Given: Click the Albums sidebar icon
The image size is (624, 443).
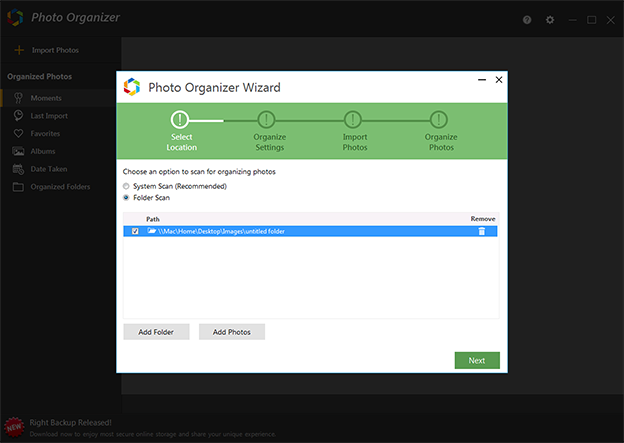Looking at the screenshot, I should (x=18, y=151).
